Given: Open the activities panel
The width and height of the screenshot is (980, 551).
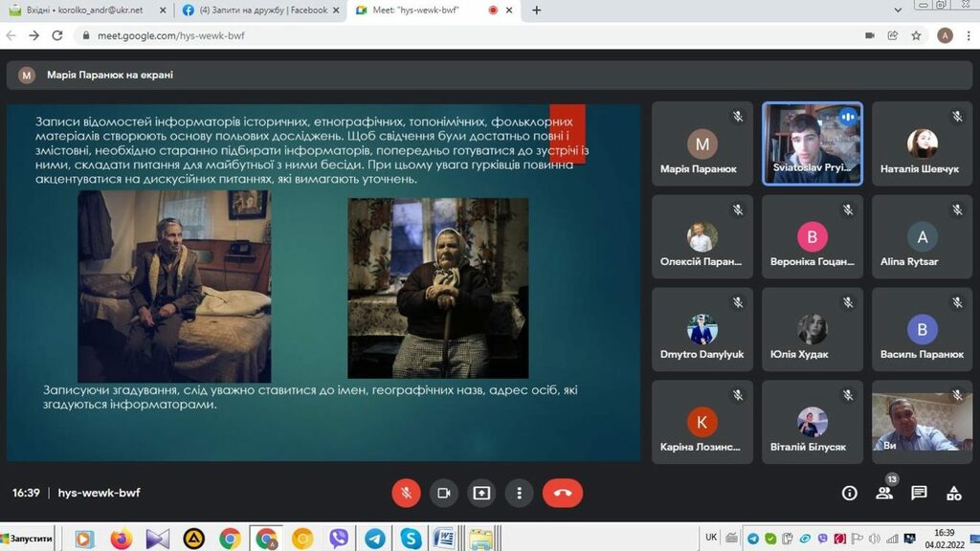Looking at the screenshot, I should click(953, 493).
